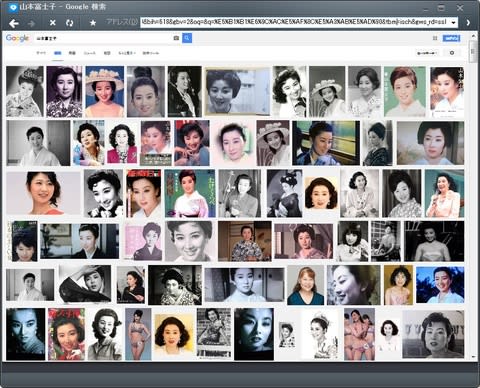This screenshot has height=388, width=480.
Task: Click the scrollbar up arrow
Action: [x=473, y=35]
